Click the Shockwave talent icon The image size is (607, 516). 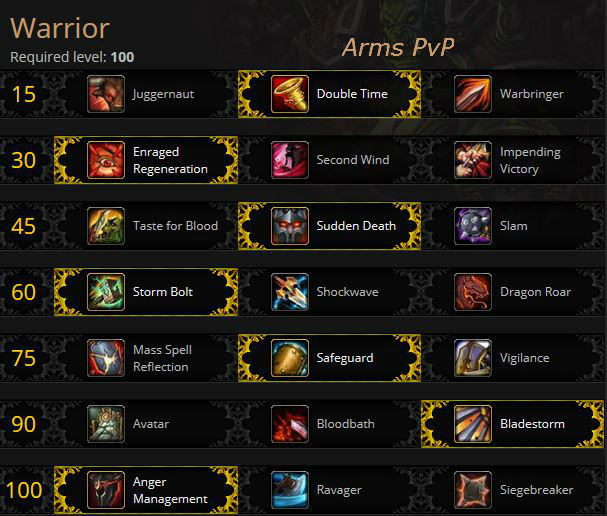pyautogui.click(x=290, y=292)
